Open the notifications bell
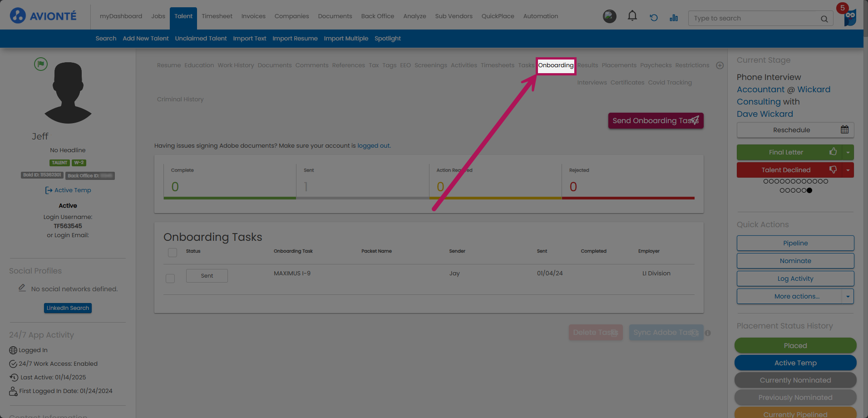This screenshot has height=418, width=868. pos(632,16)
